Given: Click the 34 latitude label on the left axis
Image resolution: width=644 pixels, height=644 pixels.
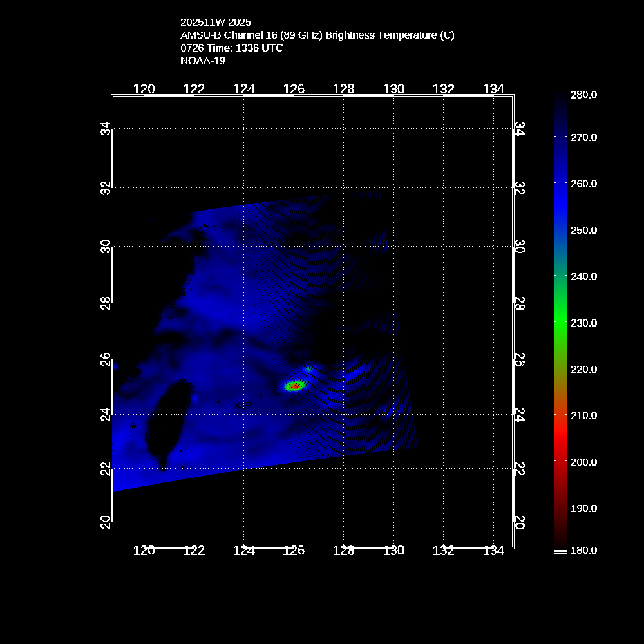Looking at the screenshot, I should (x=106, y=129).
